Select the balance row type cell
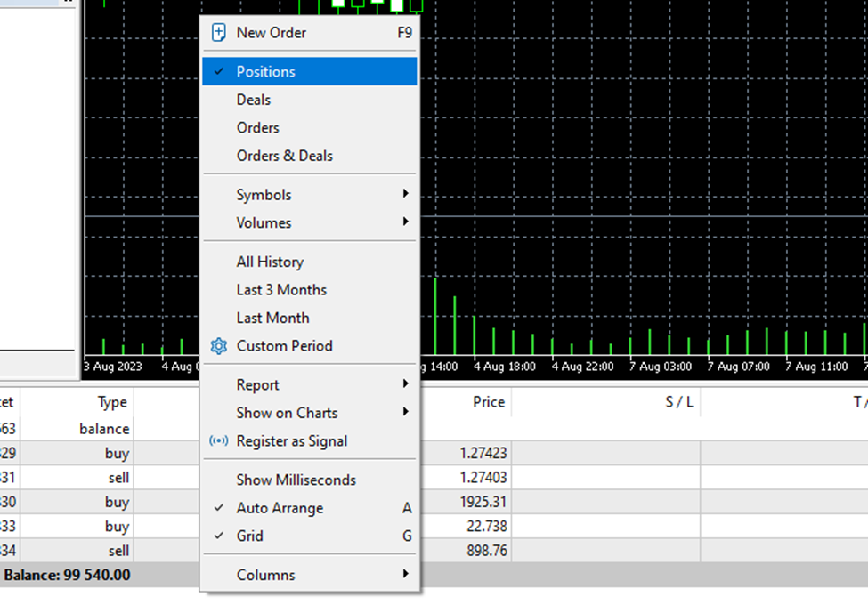This screenshot has width=868, height=613. click(104, 429)
